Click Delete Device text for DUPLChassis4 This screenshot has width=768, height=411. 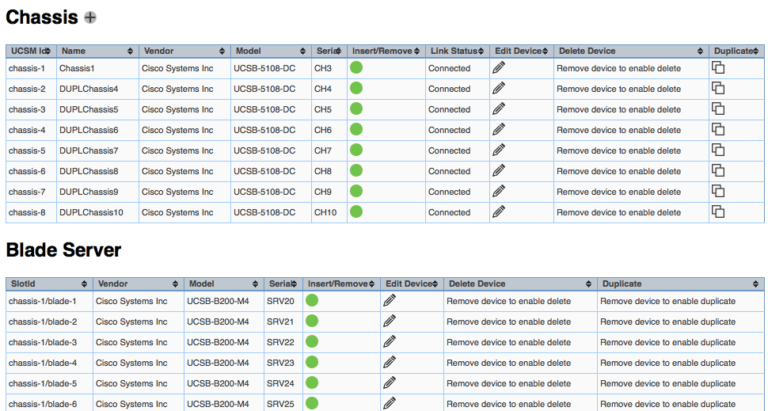click(x=619, y=89)
